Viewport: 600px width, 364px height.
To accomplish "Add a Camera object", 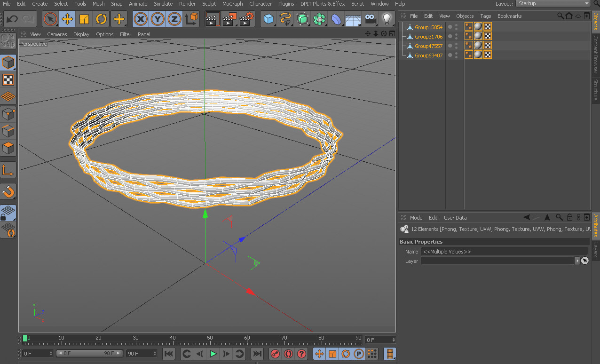I will (x=370, y=19).
